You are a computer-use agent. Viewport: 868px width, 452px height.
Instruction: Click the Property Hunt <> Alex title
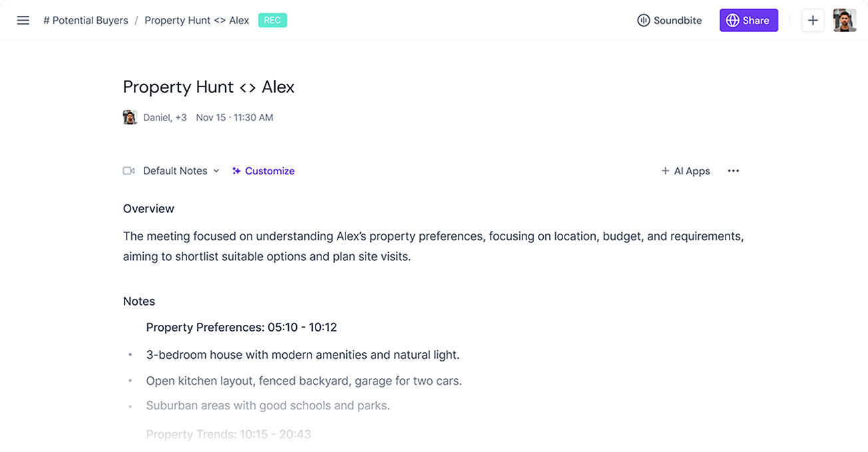click(x=208, y=87)
